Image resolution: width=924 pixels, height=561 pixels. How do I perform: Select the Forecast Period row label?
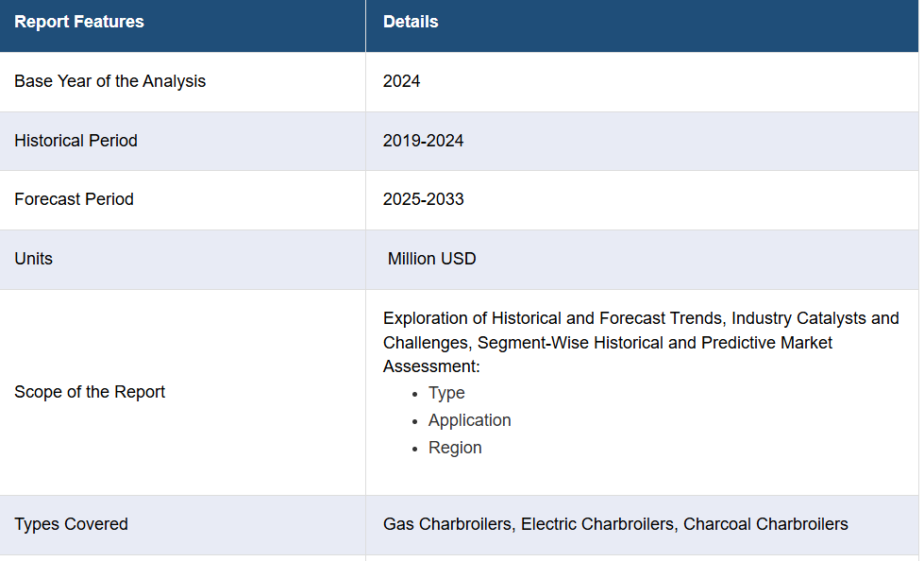point(74,199)
